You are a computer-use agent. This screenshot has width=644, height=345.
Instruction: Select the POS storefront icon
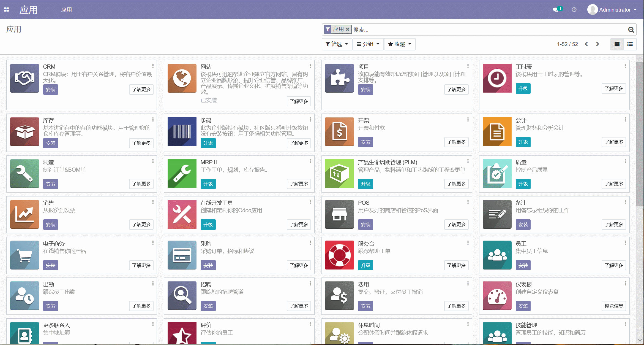click(339, 214)
